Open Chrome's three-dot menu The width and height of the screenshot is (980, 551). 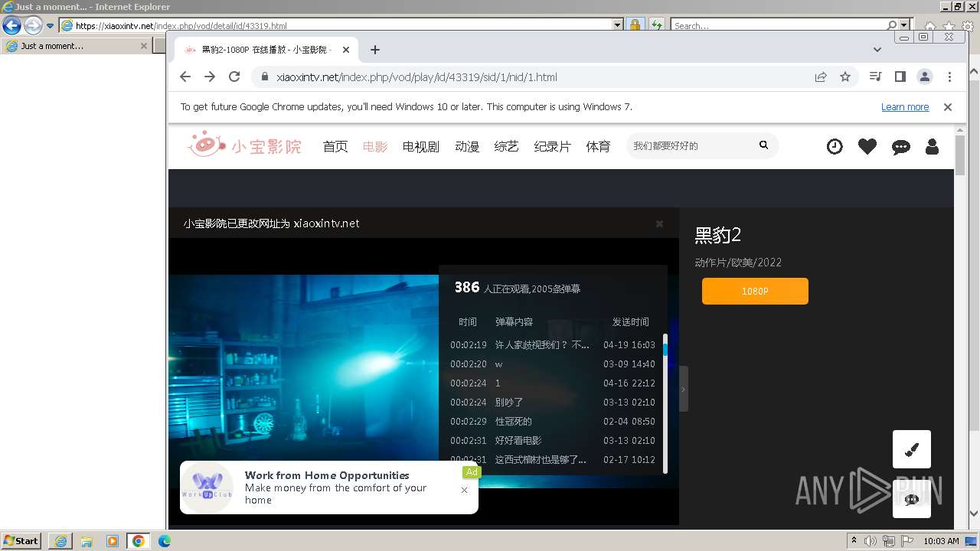(x=949, y=77)
